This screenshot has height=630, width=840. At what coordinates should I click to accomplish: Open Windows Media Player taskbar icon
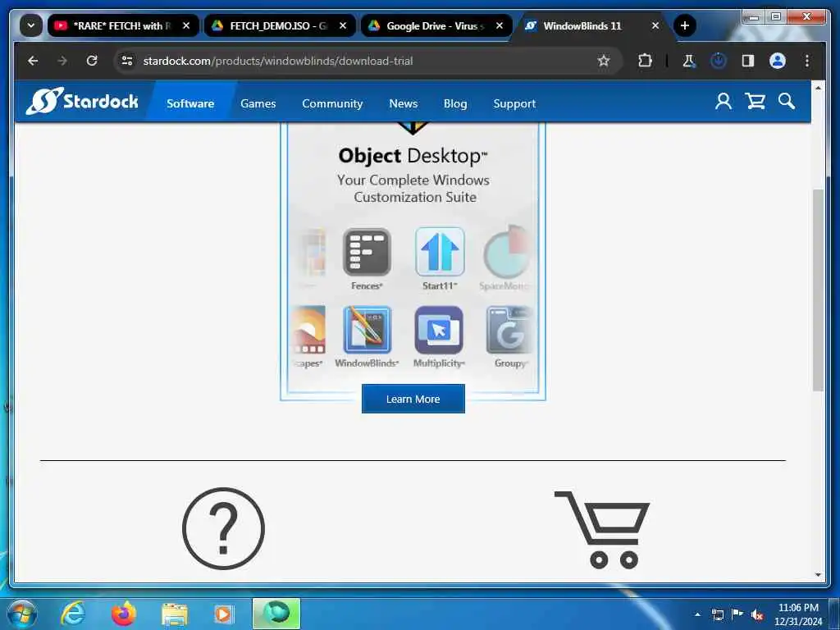click(x=223, y=614)
